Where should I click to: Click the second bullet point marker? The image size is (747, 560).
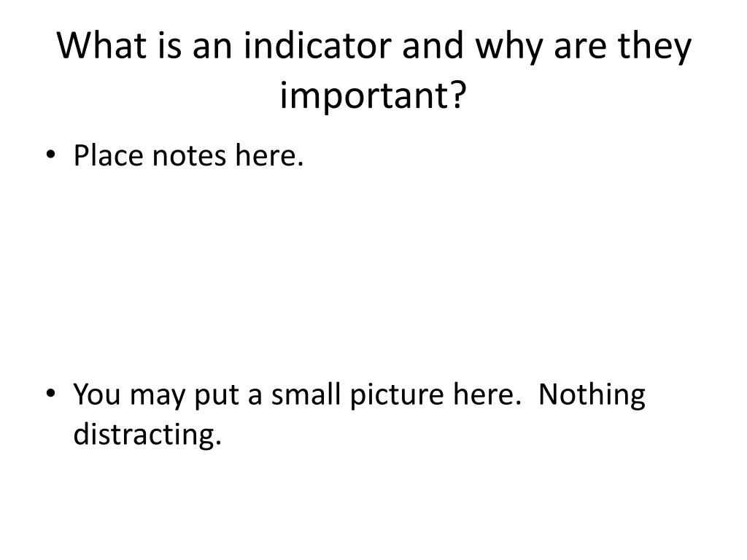[x=50, y=393]
